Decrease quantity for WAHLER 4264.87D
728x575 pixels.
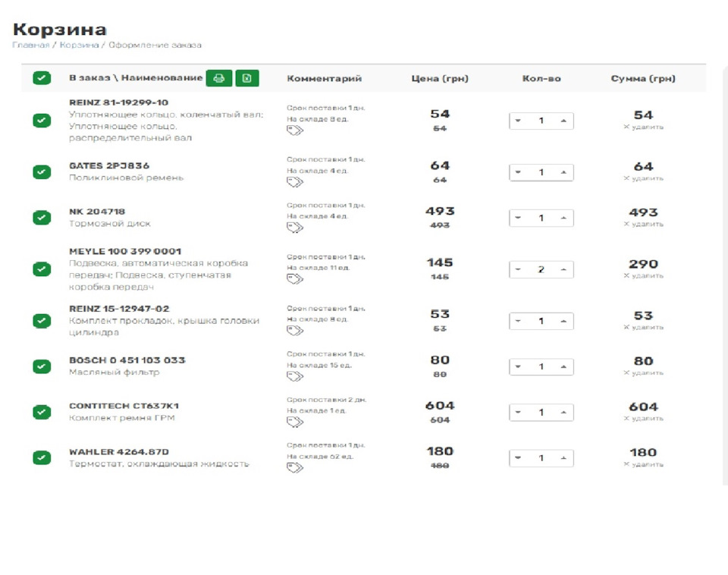[518, 458]
